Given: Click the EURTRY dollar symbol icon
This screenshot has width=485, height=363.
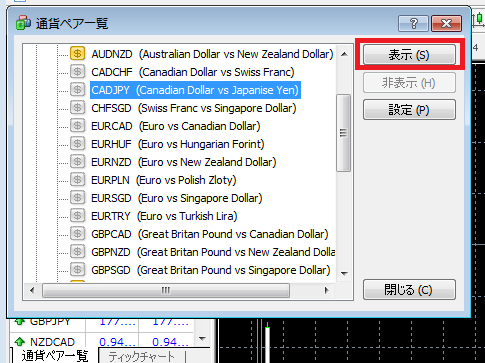Looking at the screenshot, I should pyautogui.click(x=77, y=216).
